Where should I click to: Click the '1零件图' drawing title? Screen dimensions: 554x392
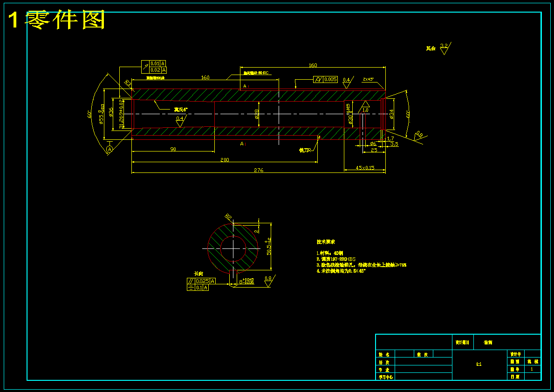coord(56,20)
